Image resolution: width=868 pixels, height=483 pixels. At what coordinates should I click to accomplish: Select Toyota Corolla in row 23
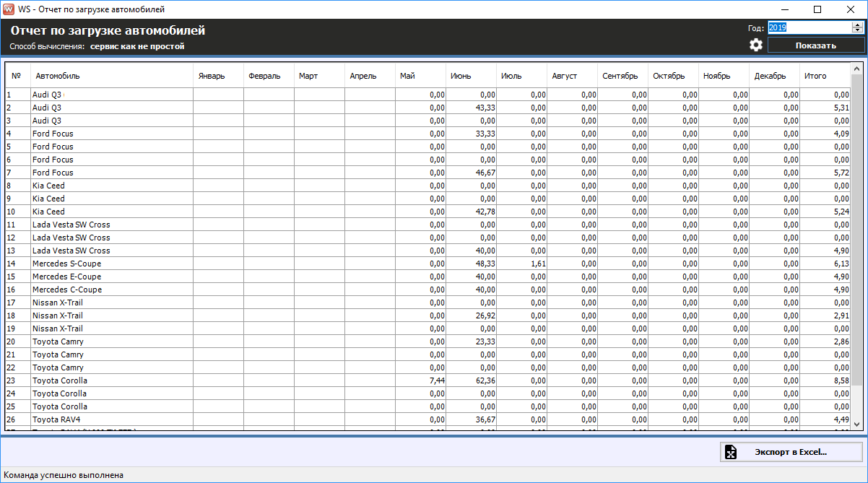112,380
